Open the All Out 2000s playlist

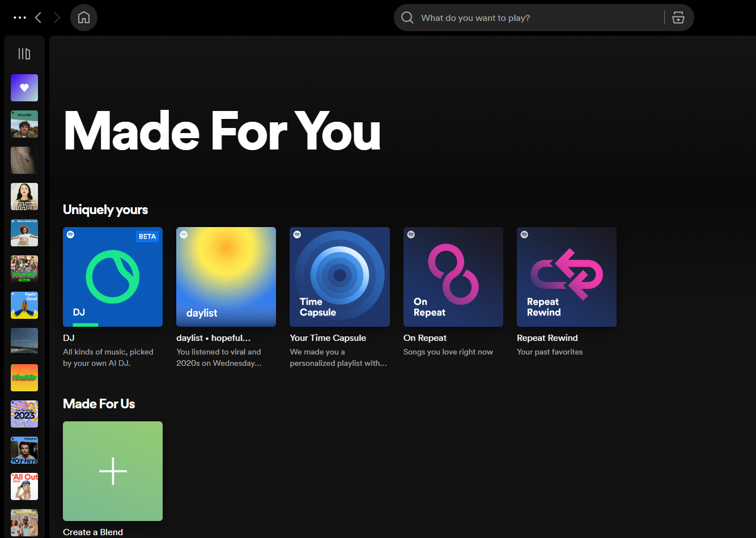pos(24,486)
